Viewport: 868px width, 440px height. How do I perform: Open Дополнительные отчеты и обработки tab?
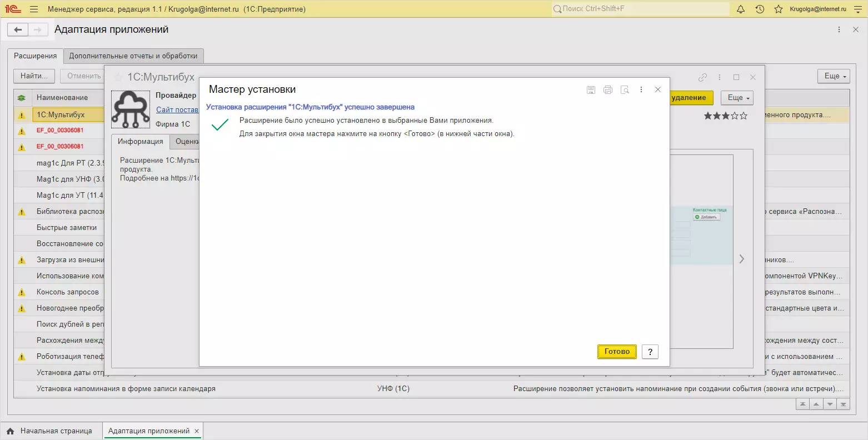[x=133, y=56]
